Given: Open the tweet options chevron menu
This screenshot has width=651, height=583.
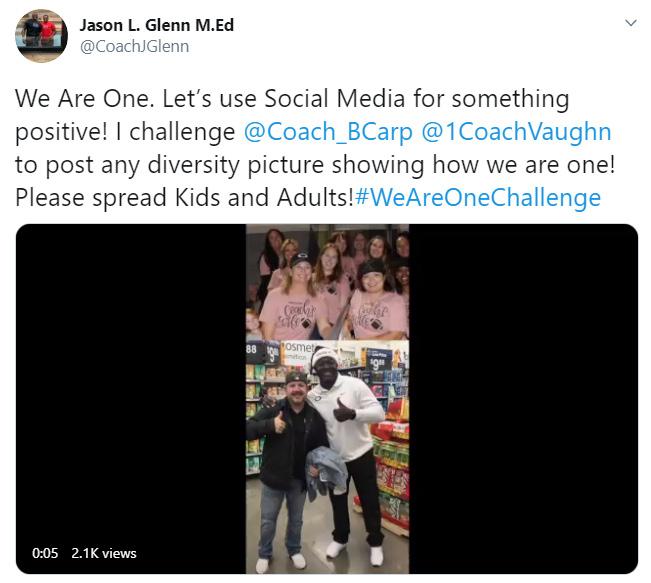Looking at the screenshot, I should [x=631, y=23].
